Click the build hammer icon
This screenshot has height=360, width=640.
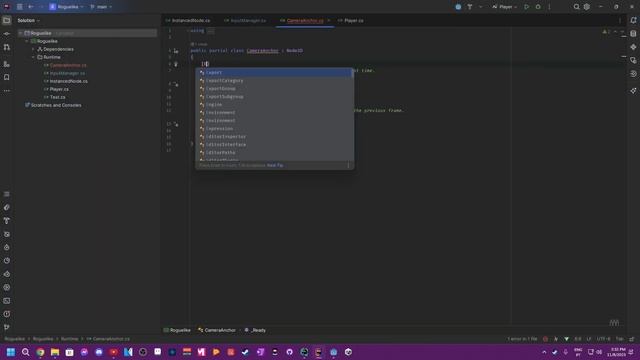[470, 7]
